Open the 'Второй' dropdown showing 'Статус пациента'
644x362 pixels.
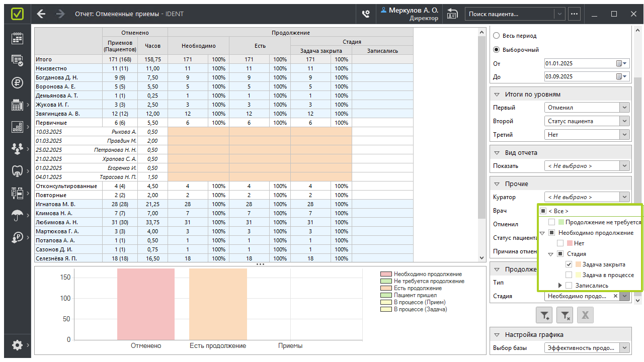[624, 121]
